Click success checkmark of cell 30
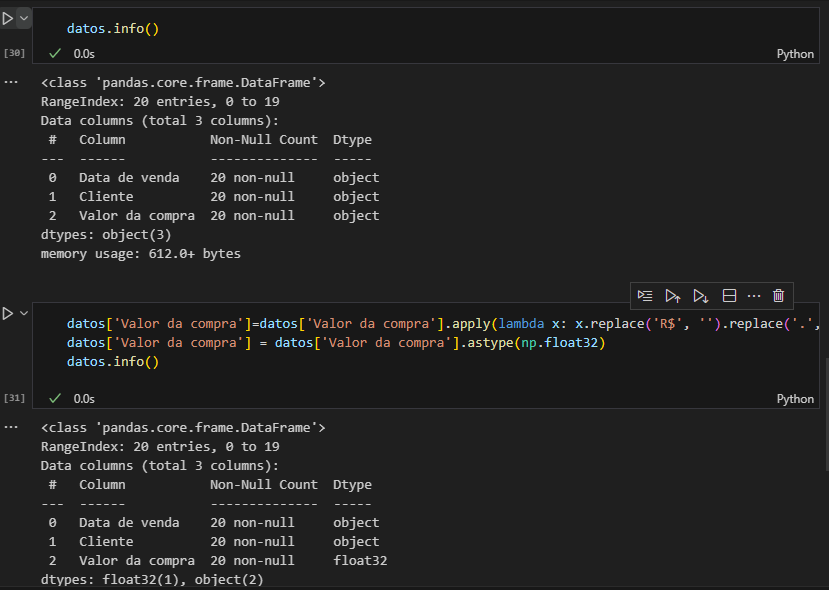The image size is (829, 590). tap(55, 53)
